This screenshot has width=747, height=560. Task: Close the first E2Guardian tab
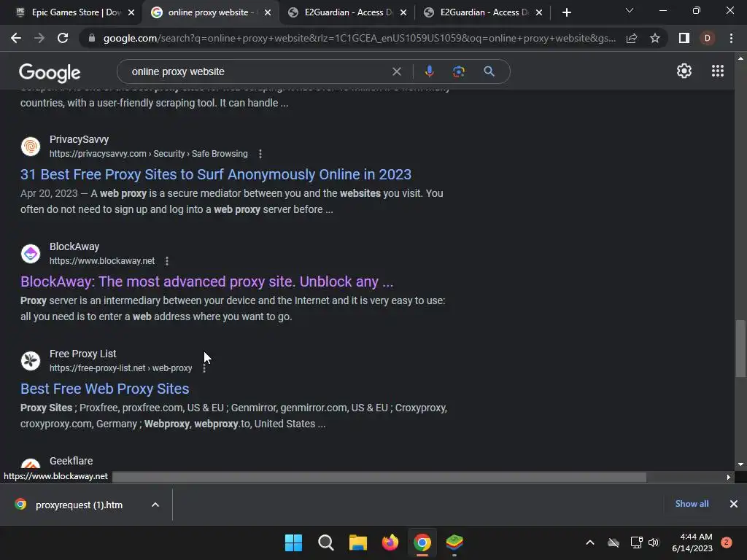[x=403, y=13]
